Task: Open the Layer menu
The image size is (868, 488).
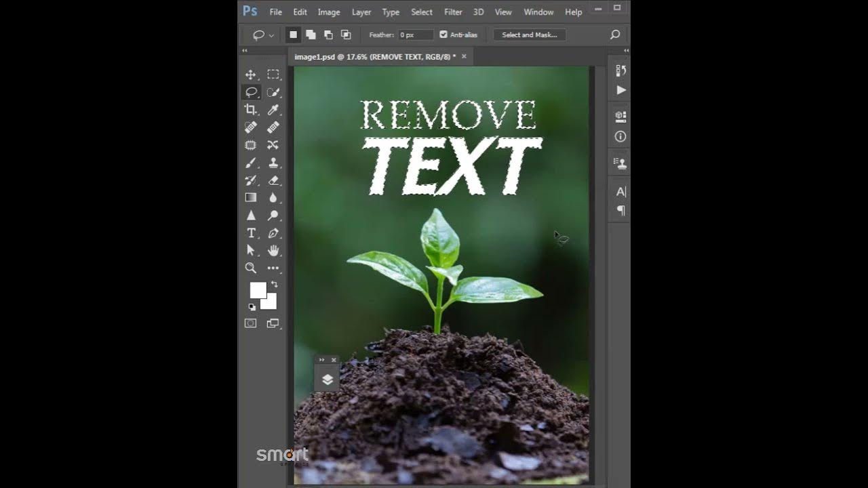Action: [361, 12]
